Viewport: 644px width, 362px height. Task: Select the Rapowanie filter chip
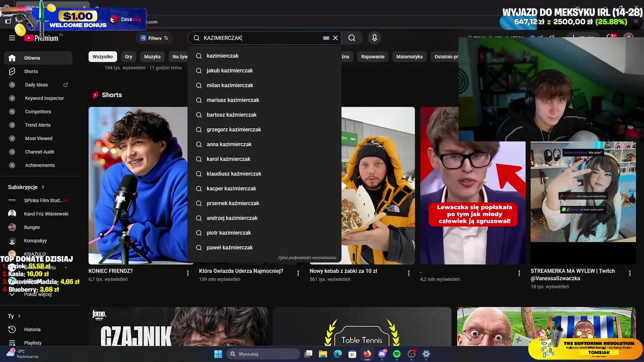373,57
